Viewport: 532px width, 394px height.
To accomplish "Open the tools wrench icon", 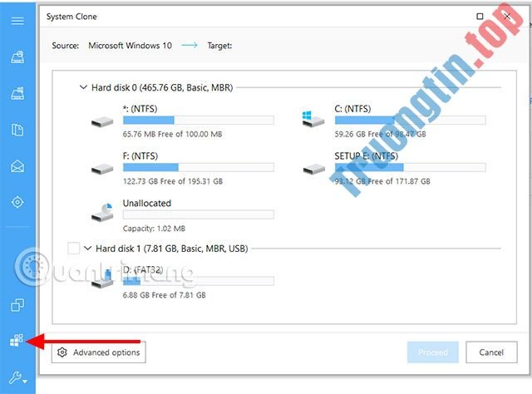I will pyautogui.click(x=17, y=377).
